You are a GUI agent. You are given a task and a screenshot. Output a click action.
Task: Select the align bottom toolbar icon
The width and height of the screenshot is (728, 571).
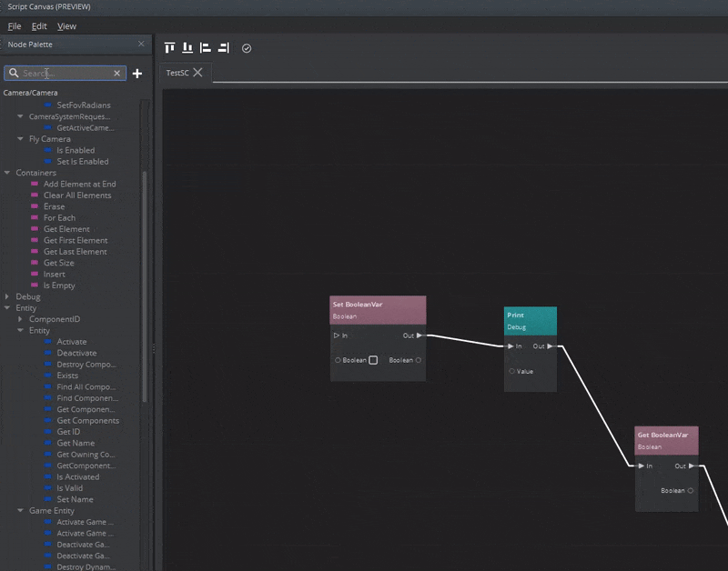(x=187, y=47)
